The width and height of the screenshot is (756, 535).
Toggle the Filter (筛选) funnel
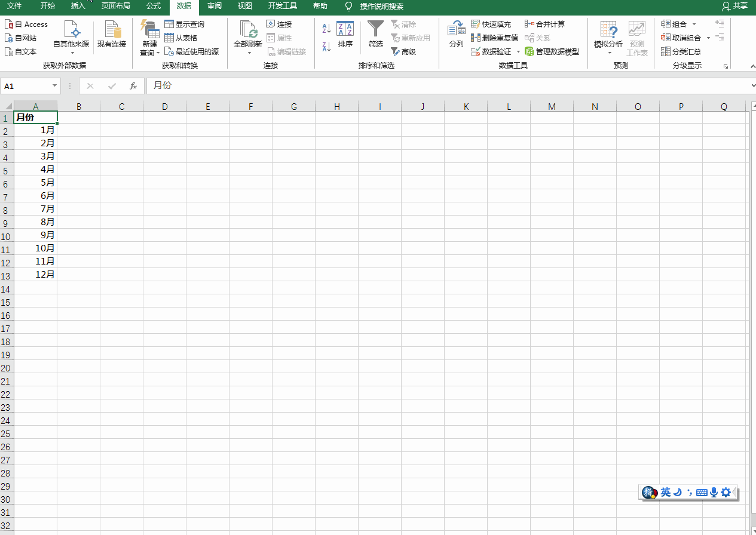pyautogui.click(x=376, y=35)
